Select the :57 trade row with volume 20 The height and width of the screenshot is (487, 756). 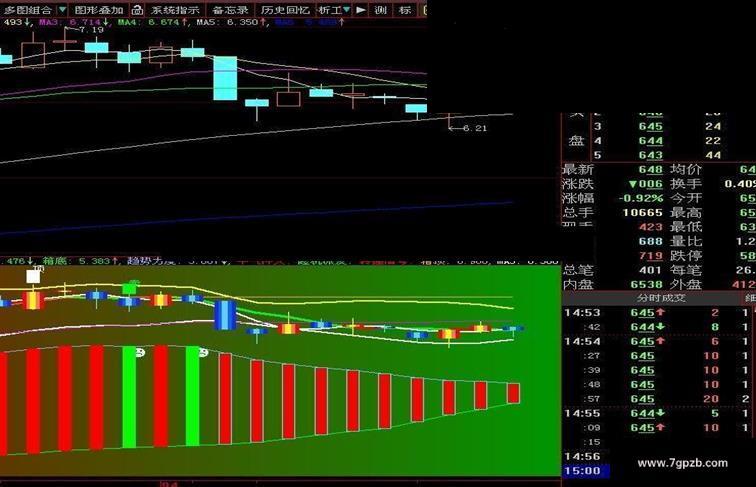659,399
